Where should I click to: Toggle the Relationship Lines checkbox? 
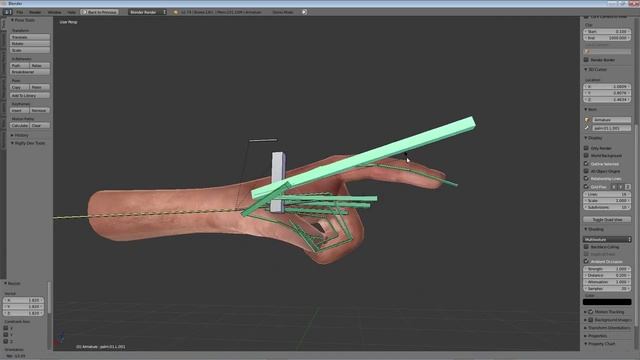(586, 178)
